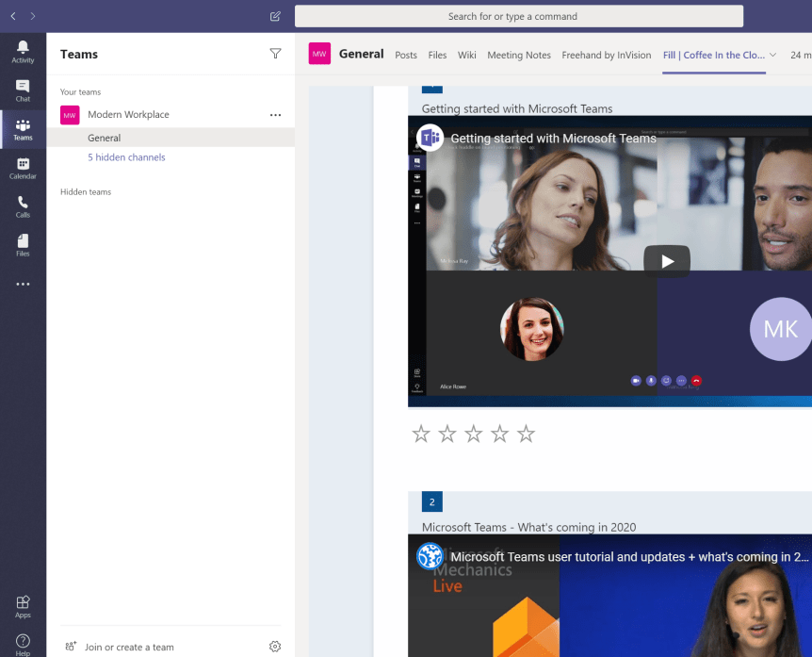This screenshot has width=812, height=657.
Task: Play the Getting started with Teams video
Action: [667, 261]
